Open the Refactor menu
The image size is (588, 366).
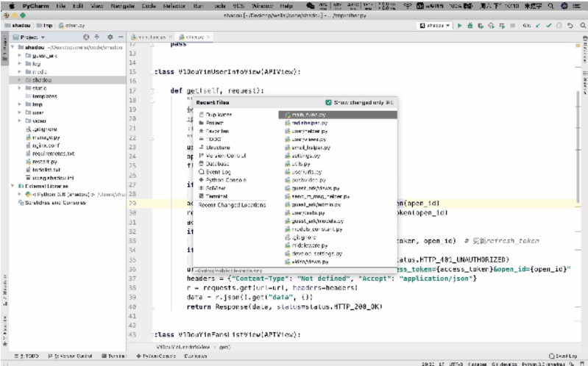(174, 6)
